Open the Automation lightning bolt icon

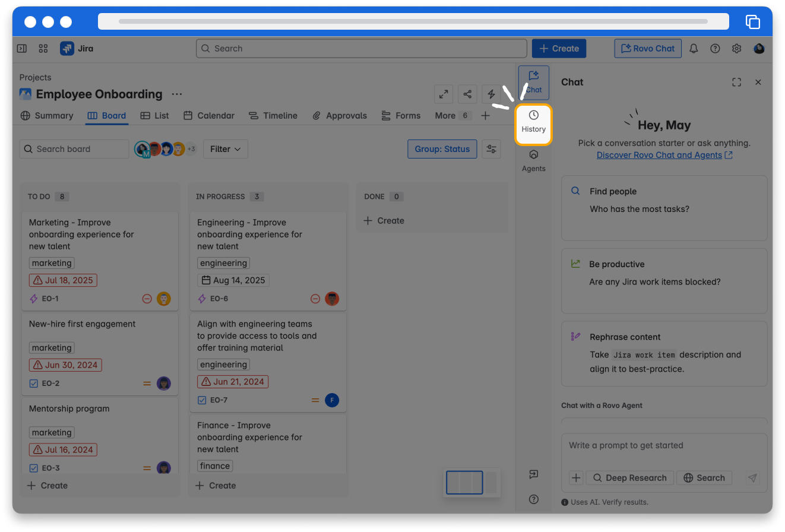tap(491, 94)
